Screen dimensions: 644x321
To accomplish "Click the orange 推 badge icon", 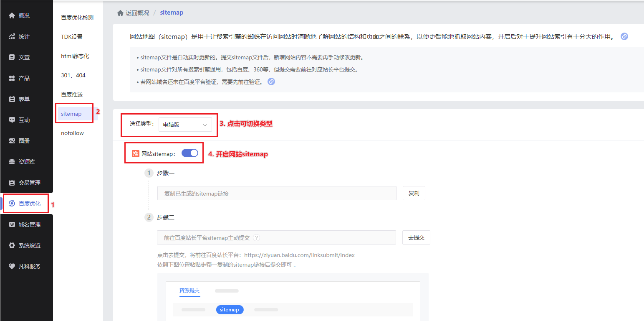I will pyautogui.click(x=136, y=154).
